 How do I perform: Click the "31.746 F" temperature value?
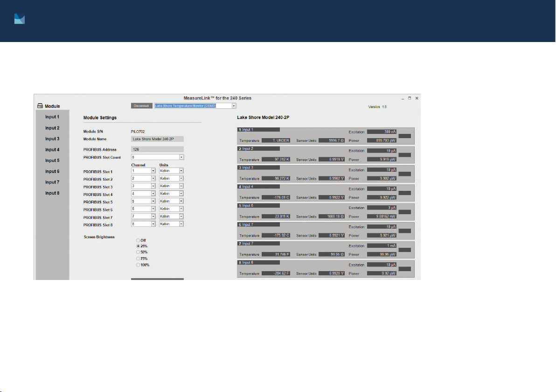tap(276, 254)
